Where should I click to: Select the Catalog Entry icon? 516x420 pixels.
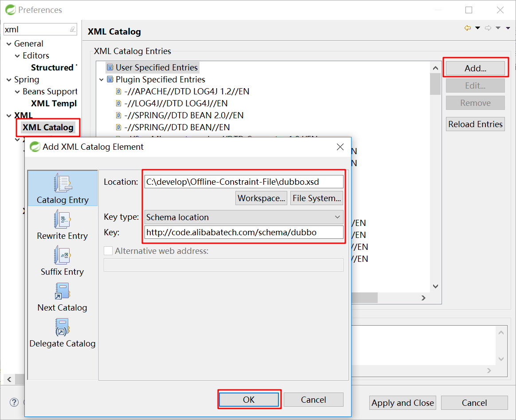point(63,183)
